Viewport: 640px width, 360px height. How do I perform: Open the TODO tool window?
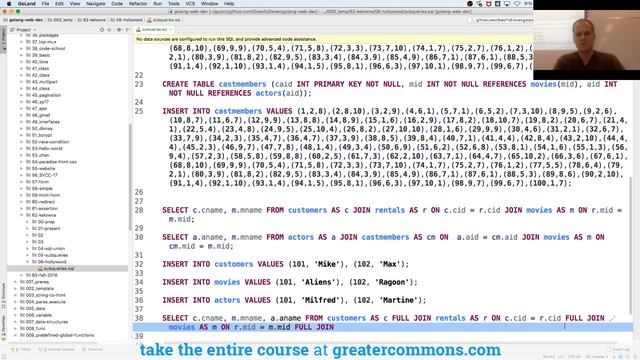click(22, 349)
